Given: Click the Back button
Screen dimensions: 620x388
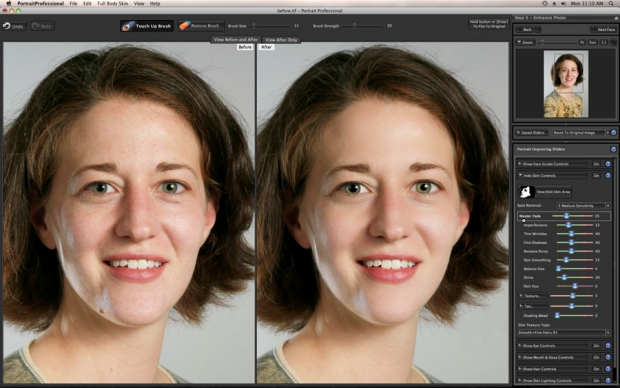Looking at the screenshot, I should [x=525, y=30].
